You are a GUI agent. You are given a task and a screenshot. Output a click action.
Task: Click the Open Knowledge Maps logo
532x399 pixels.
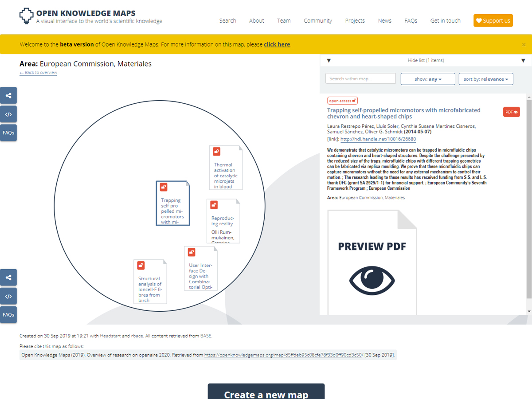pyautogui.click(x=27, y=16)
